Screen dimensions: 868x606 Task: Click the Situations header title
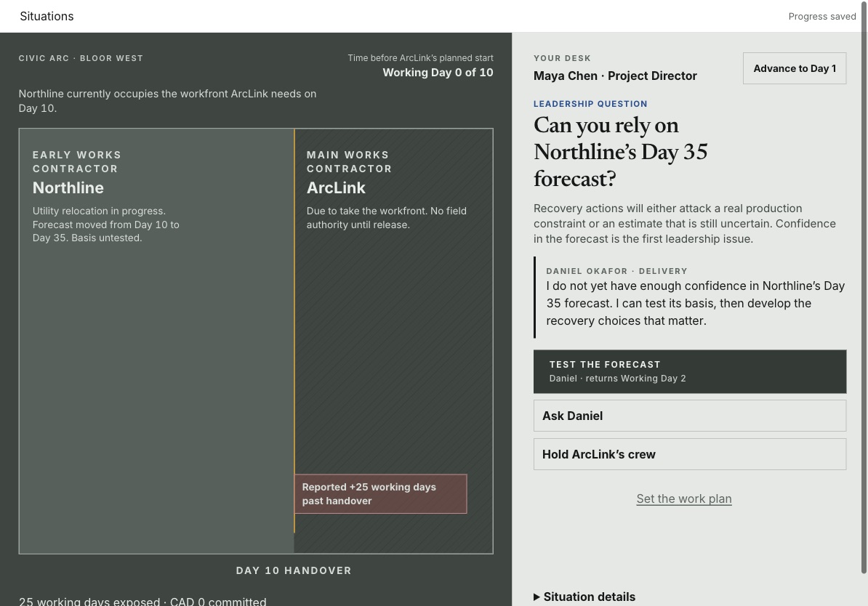[47, 16]
